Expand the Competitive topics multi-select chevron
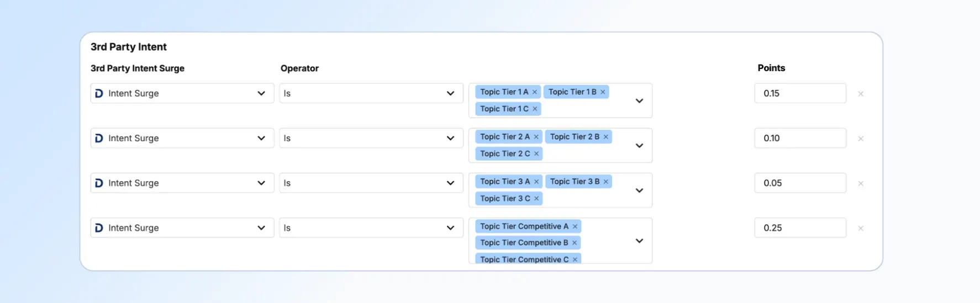The height and width of the screenshot is (303, 980). [639, 241]
